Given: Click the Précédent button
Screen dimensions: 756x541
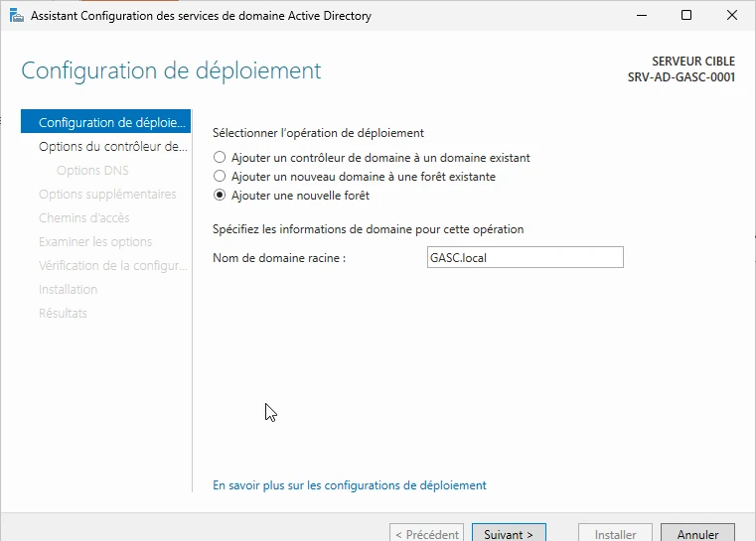Looking at the screenshot, I should coord(427,534).
